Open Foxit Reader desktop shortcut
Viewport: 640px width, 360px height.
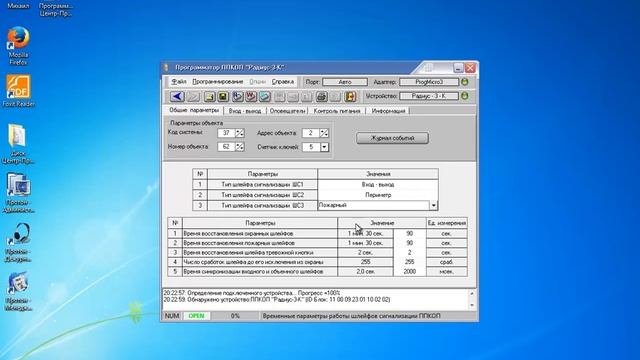click(x=18, y=91)
